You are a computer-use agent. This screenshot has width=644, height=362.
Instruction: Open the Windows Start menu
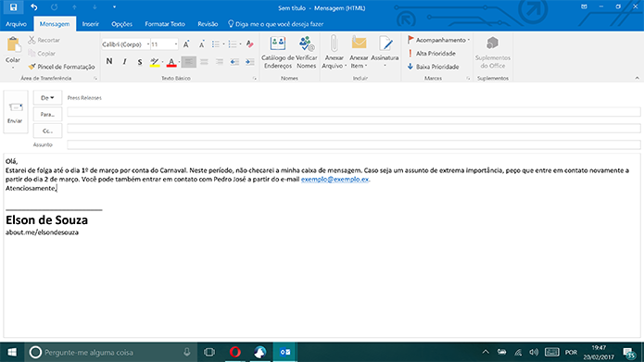[x=12, y=352]
